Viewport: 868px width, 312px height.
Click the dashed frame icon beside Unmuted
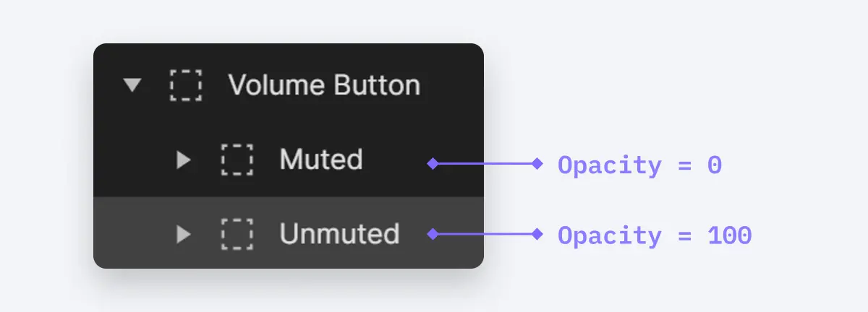click(237, 233)
